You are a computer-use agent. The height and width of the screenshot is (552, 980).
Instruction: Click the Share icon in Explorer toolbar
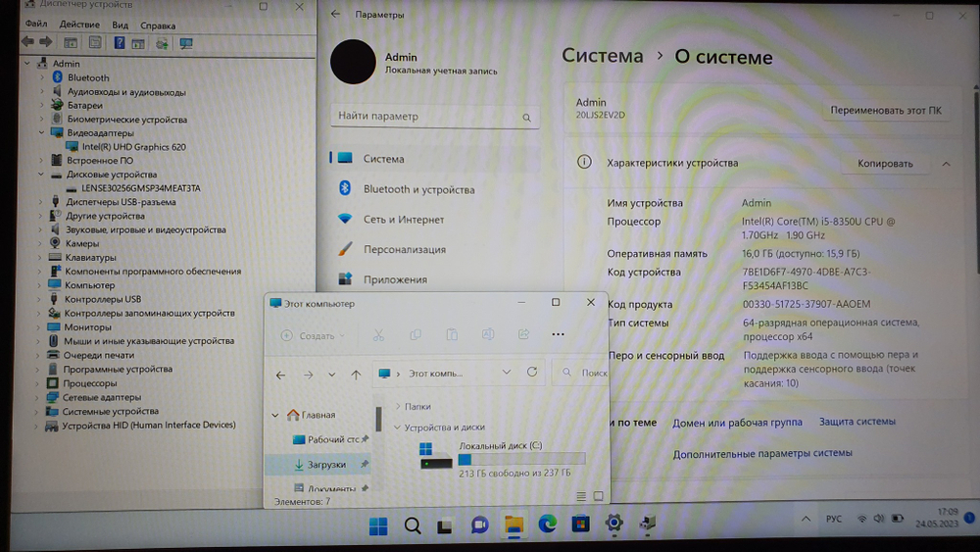pos(523,333)
